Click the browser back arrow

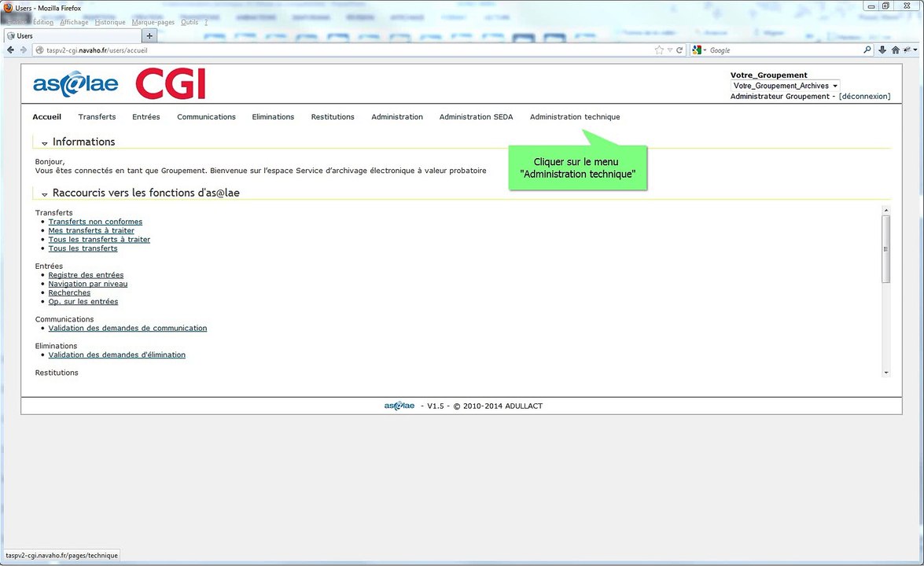(11, 50)
